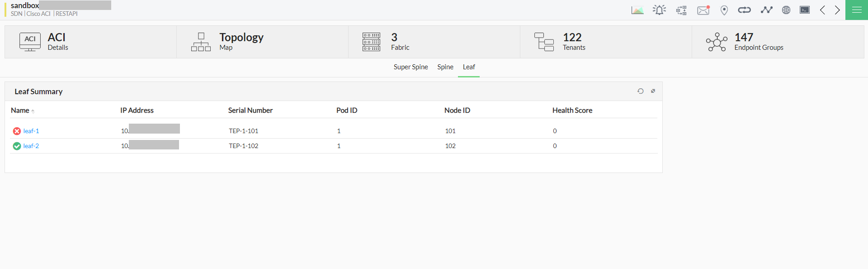Click the 122 tenants count
Screen dimensions: 868x269
[x=572, y=37]
